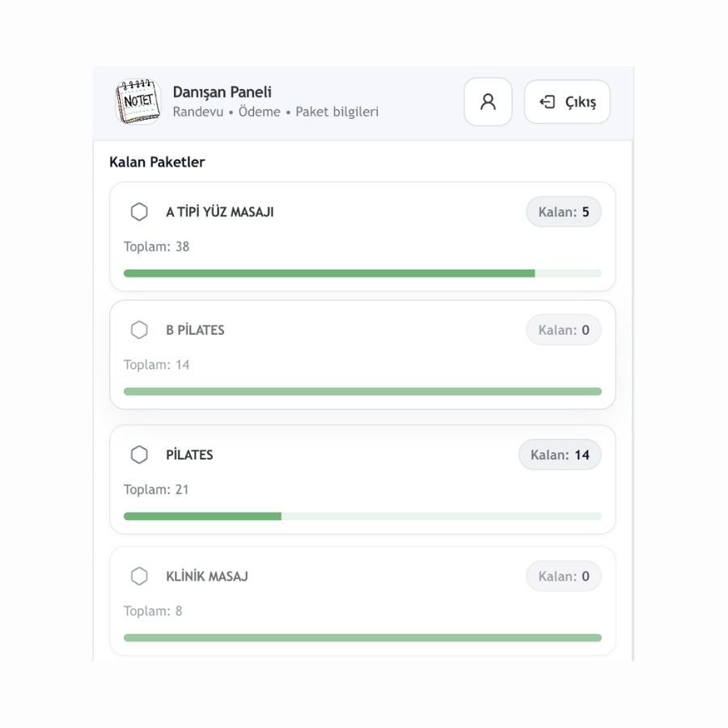Click A TİPİ YÜZ MASAJI progress bar
Screen dimensions: 728x728
click(x=362, y=273)
